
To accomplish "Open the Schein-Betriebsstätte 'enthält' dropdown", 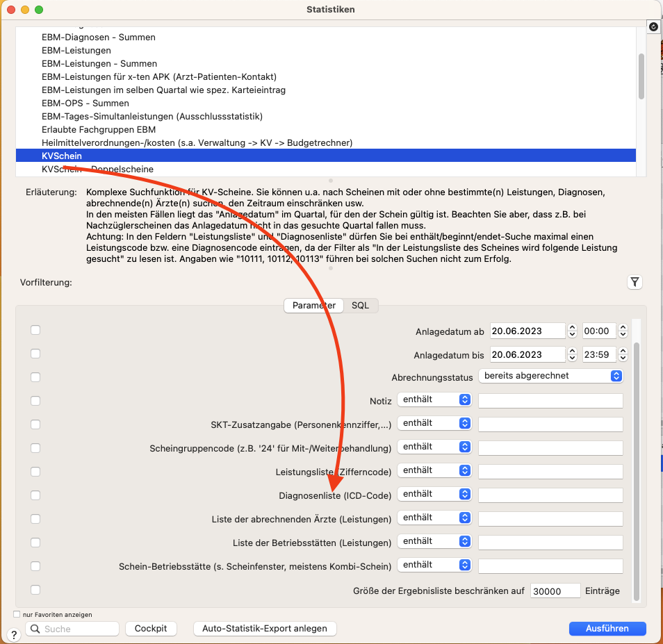I will pyautogui.click(x=434, y=565).
